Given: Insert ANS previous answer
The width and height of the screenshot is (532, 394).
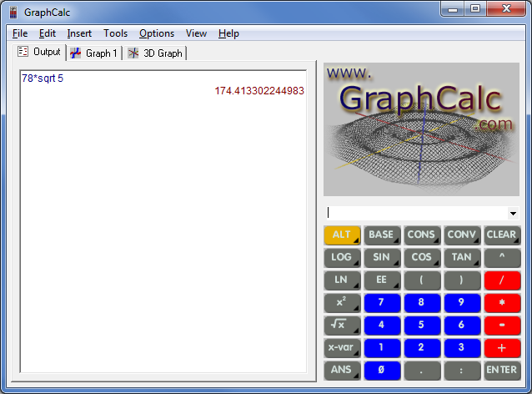Looking at the screenshot, I should (x=342, y=371).
